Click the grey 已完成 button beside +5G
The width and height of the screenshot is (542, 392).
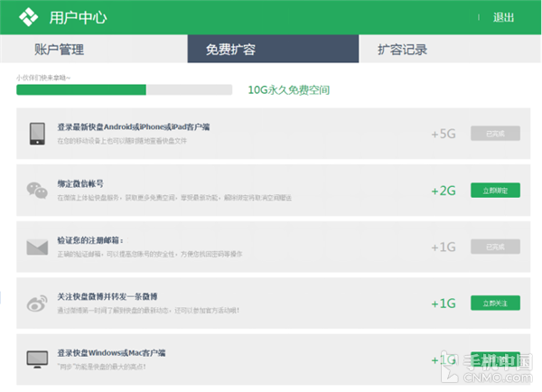[495, 134]
